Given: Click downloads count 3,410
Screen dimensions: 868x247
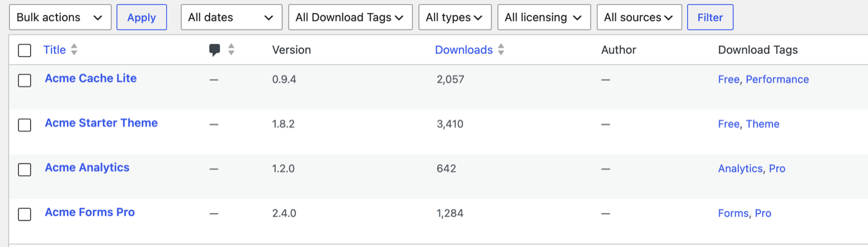Looking at the screenshot, I should [x=450, y=124].
